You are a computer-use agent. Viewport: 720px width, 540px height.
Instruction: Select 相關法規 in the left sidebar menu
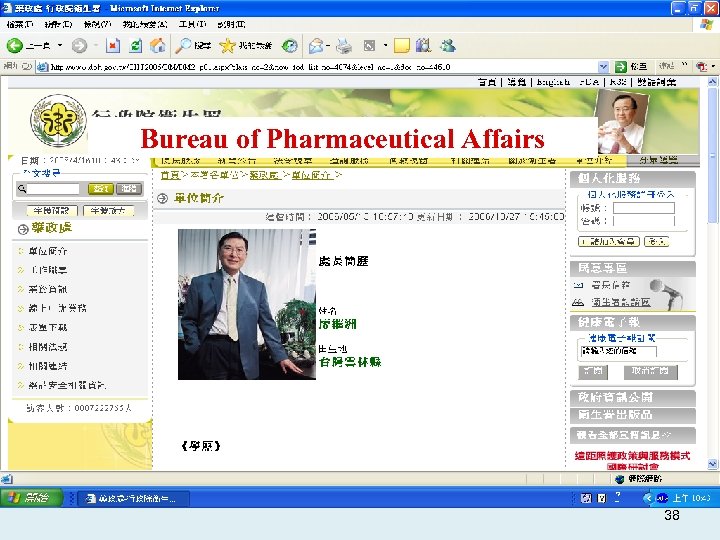point(48,347)
